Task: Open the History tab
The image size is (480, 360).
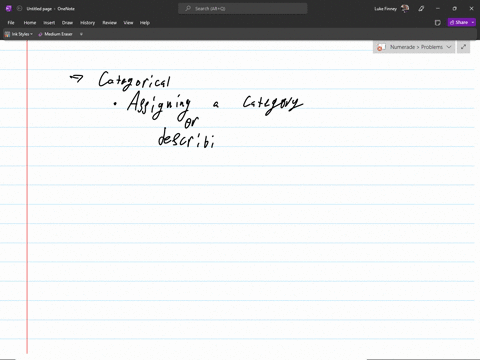Action: 87,23
